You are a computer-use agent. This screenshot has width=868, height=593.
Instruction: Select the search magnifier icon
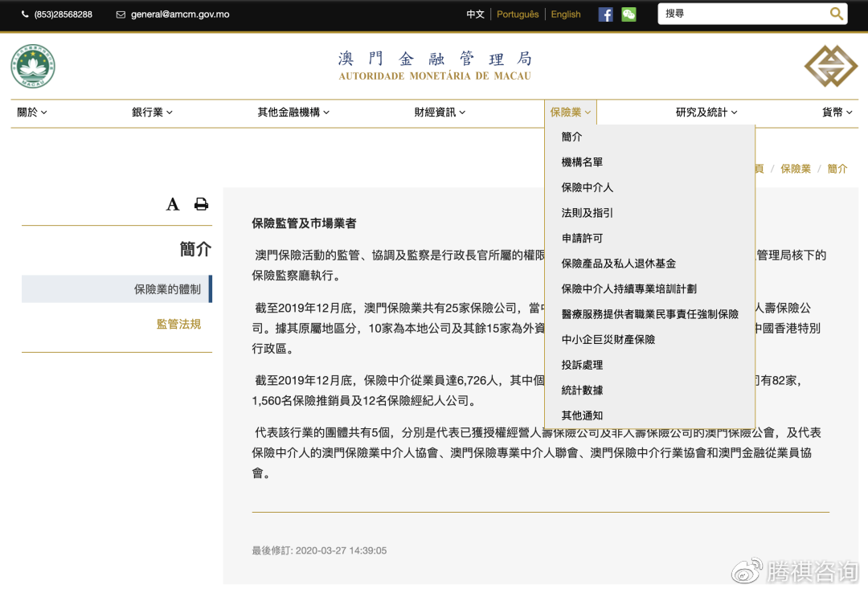click(837, 13)
